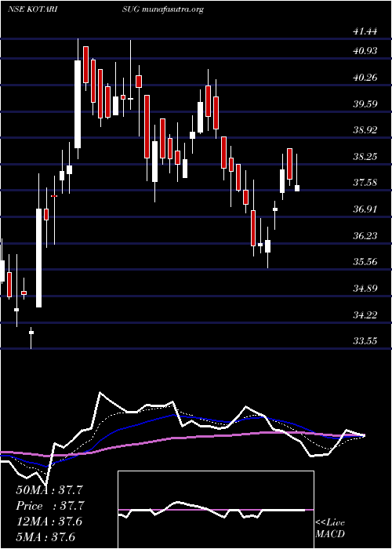This screenshot has height=549, width=392.
Task: Click the 37.58 price axis label
Action: [x=365, y=183]
